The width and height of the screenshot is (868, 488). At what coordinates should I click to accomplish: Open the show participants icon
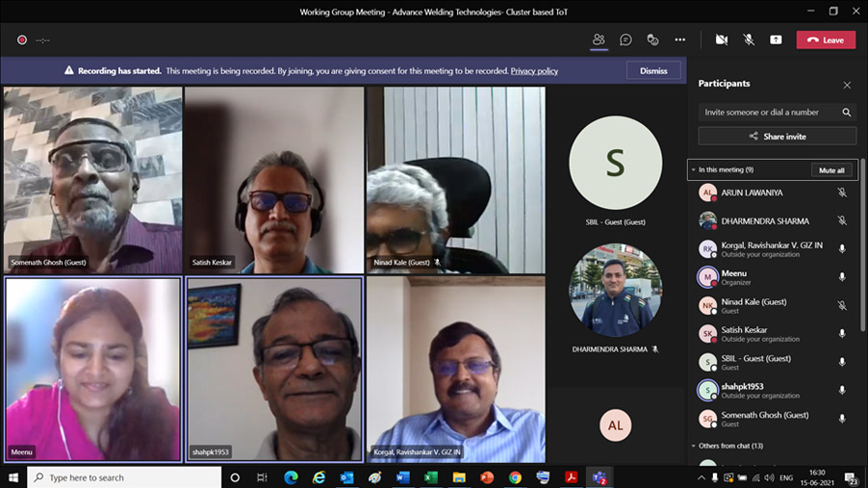(x=599, y=39)
